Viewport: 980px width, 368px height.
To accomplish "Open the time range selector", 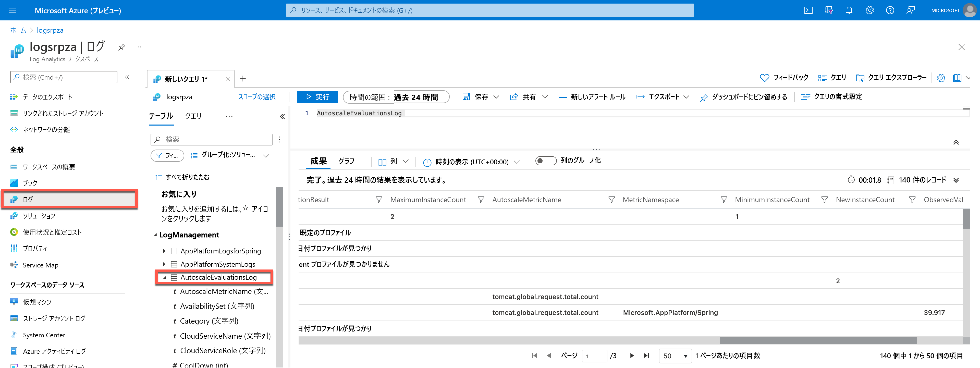I will [x=396, y=97].
